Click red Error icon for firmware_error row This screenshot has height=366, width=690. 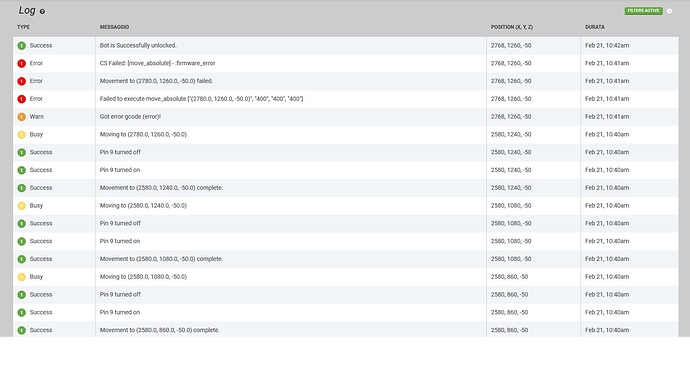pyautogui.click(x=22, y=63)
